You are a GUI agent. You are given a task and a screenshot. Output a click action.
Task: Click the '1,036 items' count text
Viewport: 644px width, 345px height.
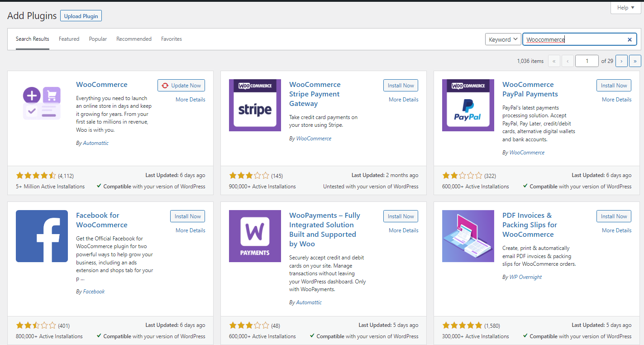pyautogui.click(x=530, y=61)
